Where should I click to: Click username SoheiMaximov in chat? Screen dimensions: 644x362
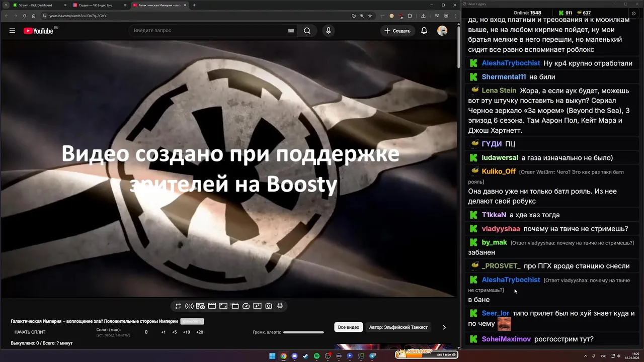[x=506, y=339]
